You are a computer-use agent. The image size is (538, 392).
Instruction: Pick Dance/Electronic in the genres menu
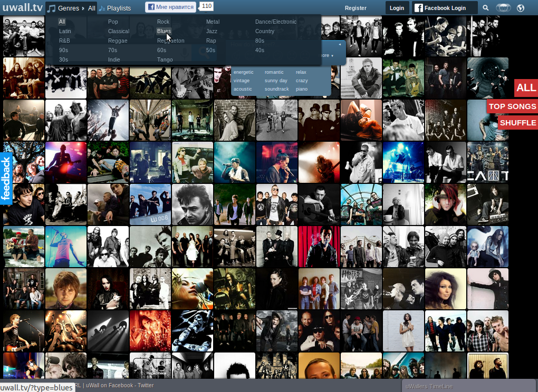(x=275, y=22)
